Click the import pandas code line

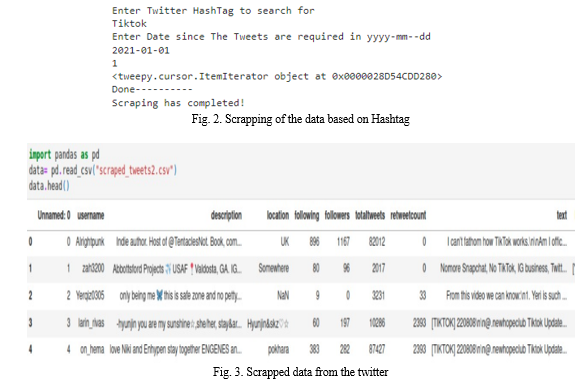(64, 155)
